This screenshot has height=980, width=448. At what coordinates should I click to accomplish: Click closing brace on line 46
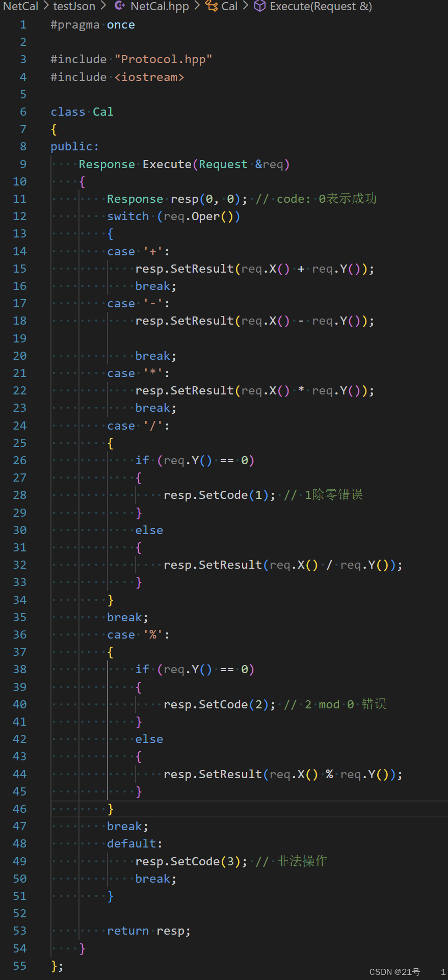111,809
